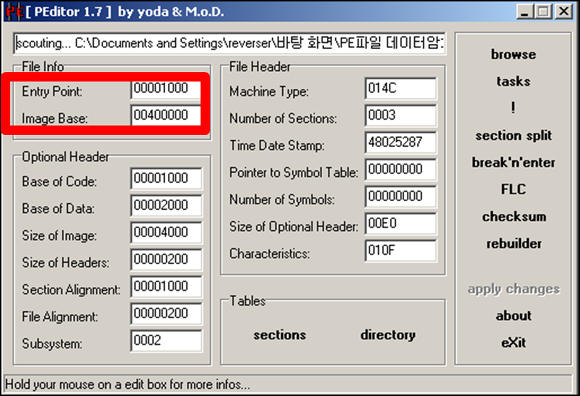Click the status bar hint text

[x=128, y=385]
